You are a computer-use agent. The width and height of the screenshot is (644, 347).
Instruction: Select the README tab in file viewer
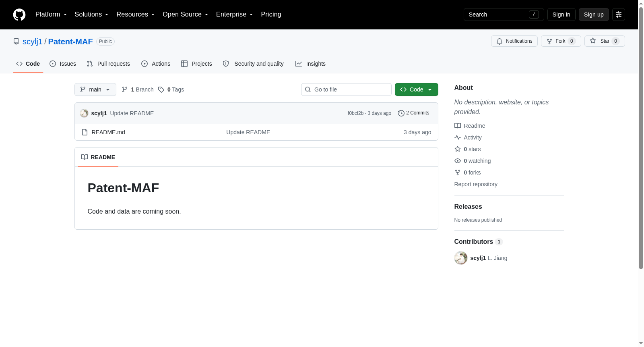(x=98, y=157)
